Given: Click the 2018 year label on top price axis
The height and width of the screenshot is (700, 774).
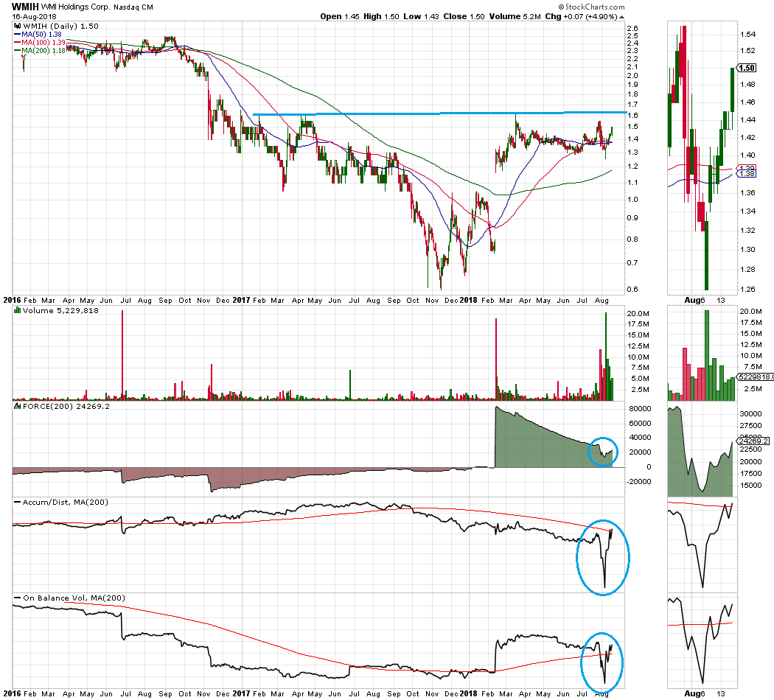Looking at the screenshot, I should [x=468, y=300].
